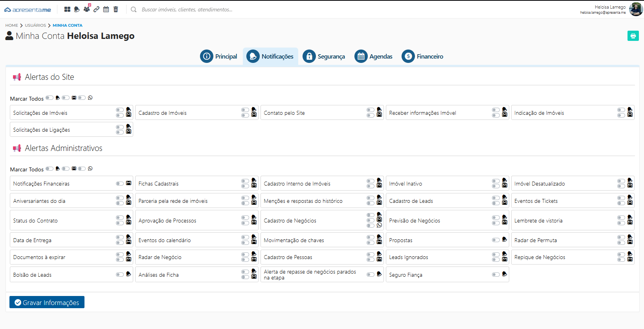Viewport: 644px width, 329px height.
Task: Switch to the Segurança tab
Action: (324, 56)
